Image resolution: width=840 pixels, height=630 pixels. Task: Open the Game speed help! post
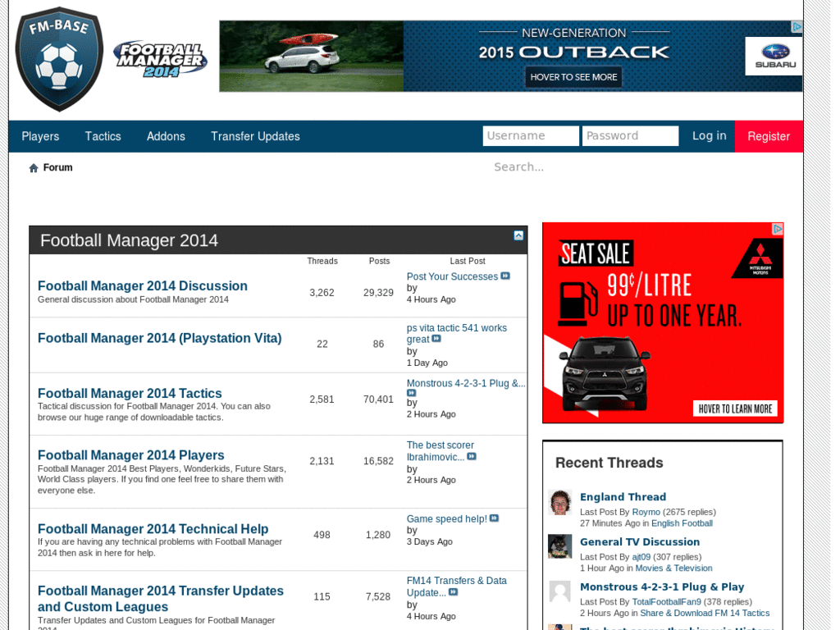[x=447, y=519]
